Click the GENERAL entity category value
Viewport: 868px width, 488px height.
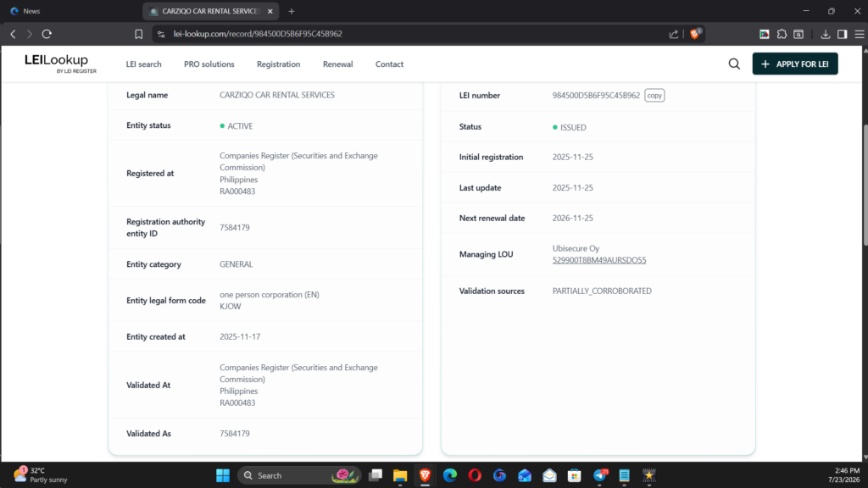click(236, 264)
